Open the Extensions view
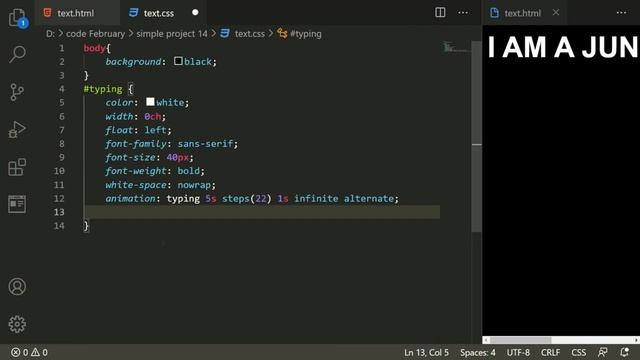The image size is (640, 360). point(17,167)
